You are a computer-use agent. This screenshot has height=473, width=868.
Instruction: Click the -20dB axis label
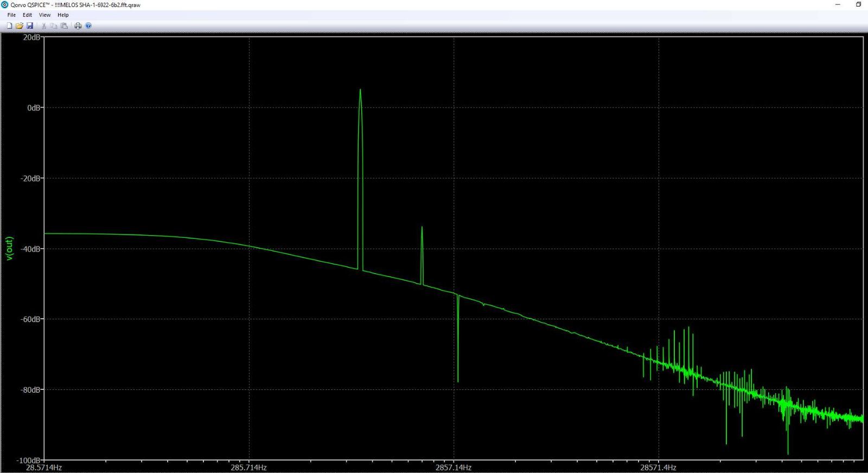tap(31, 178)
